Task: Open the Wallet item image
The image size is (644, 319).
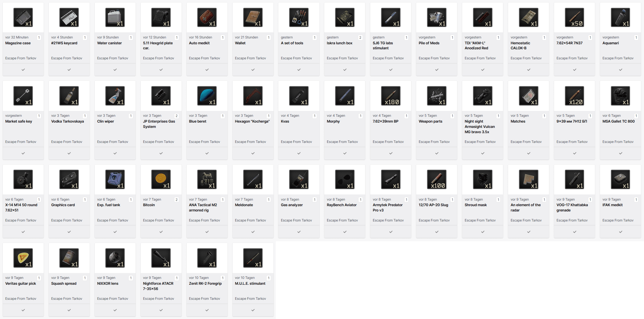Action: (253, 17)
